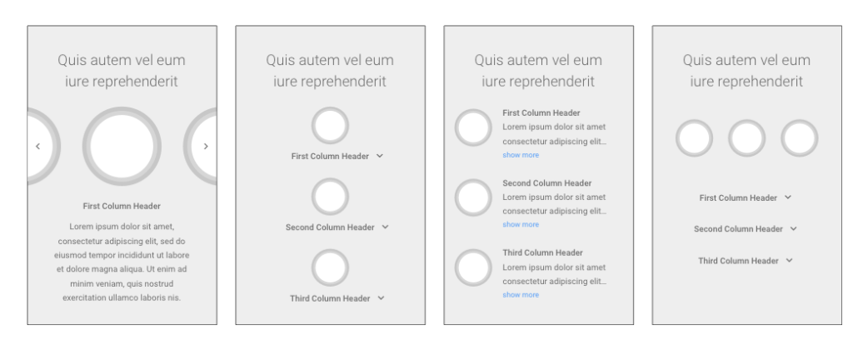Expand First Column Header chevron in second panel

pos(380,156)
